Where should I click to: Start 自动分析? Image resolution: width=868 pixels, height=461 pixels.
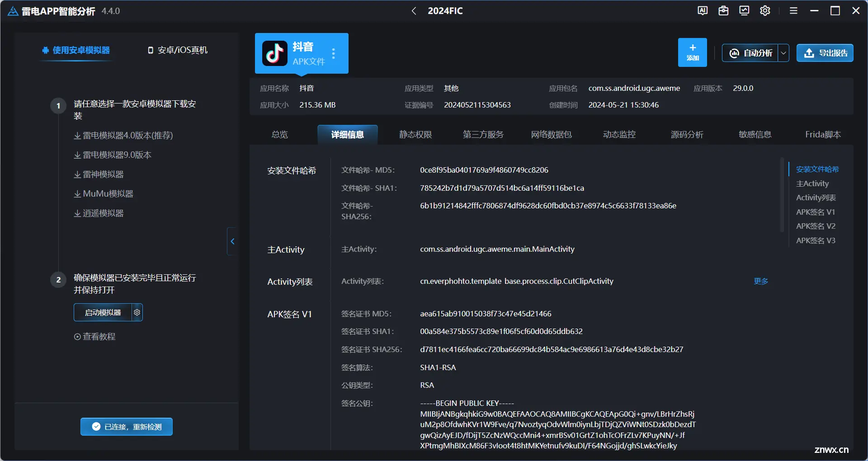[750, 53]
